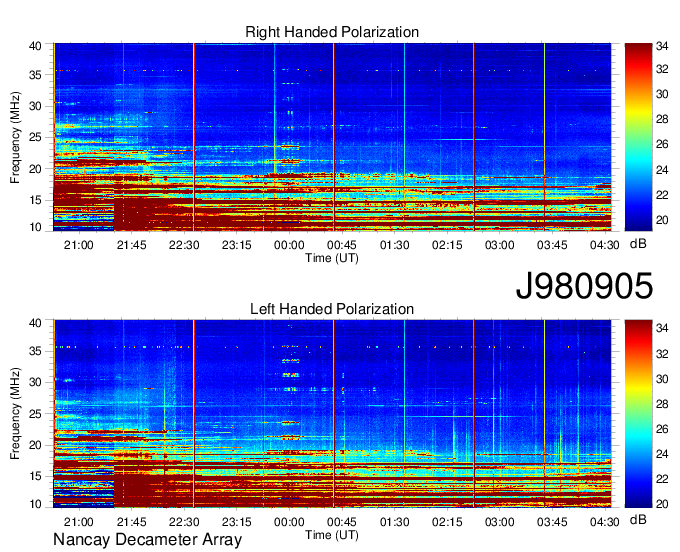Click the bottom plot's 'Frequency (MHz)' axis label
Viewport: 680px width, 552px height.
[15, 414]
